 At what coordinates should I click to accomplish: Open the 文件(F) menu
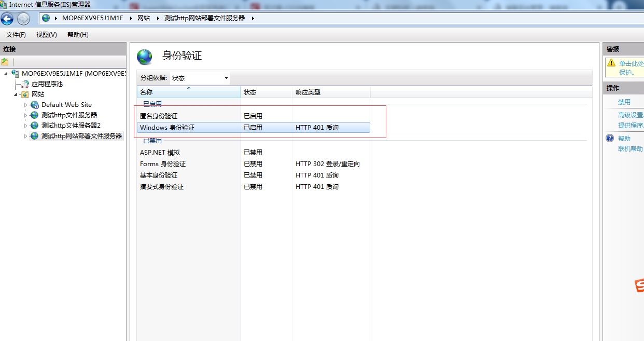[16, 35]
